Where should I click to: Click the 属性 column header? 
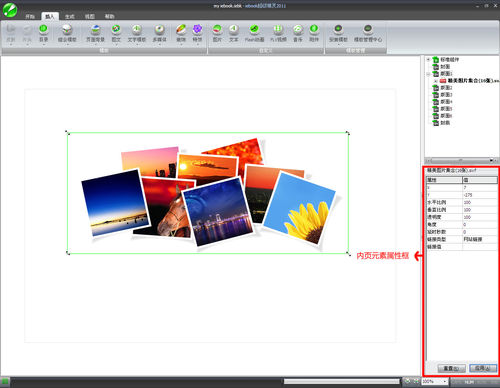click(x=444, y=180)
